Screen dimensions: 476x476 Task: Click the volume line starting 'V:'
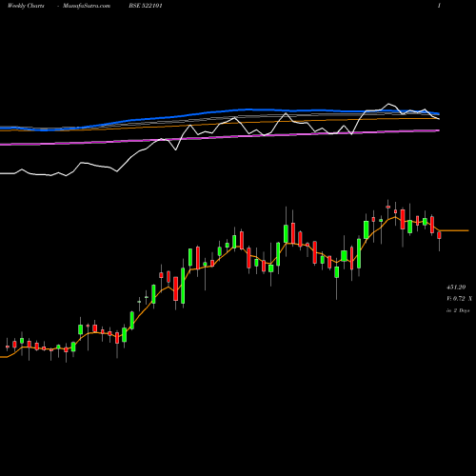pyautogui.click(x=459, y=299)
